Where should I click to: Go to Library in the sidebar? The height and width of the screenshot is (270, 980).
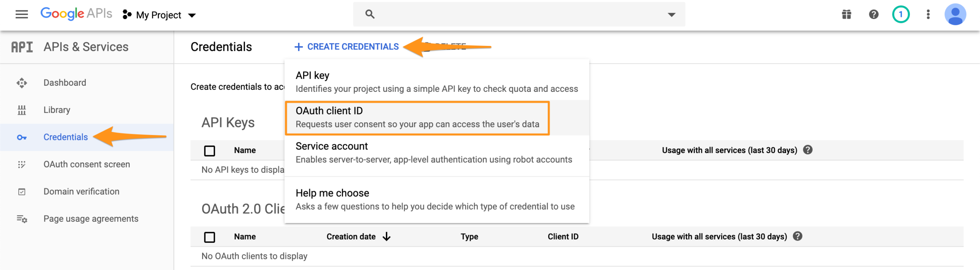point(57,110)
